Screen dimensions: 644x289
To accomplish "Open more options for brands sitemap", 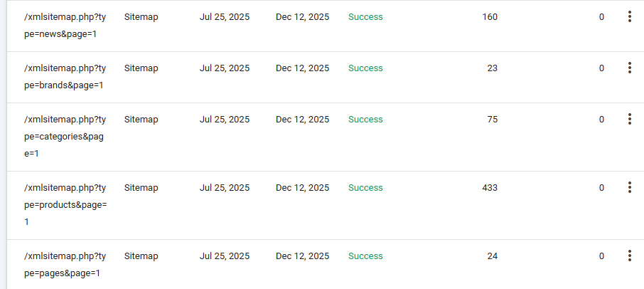I will (x=630, y=68).
